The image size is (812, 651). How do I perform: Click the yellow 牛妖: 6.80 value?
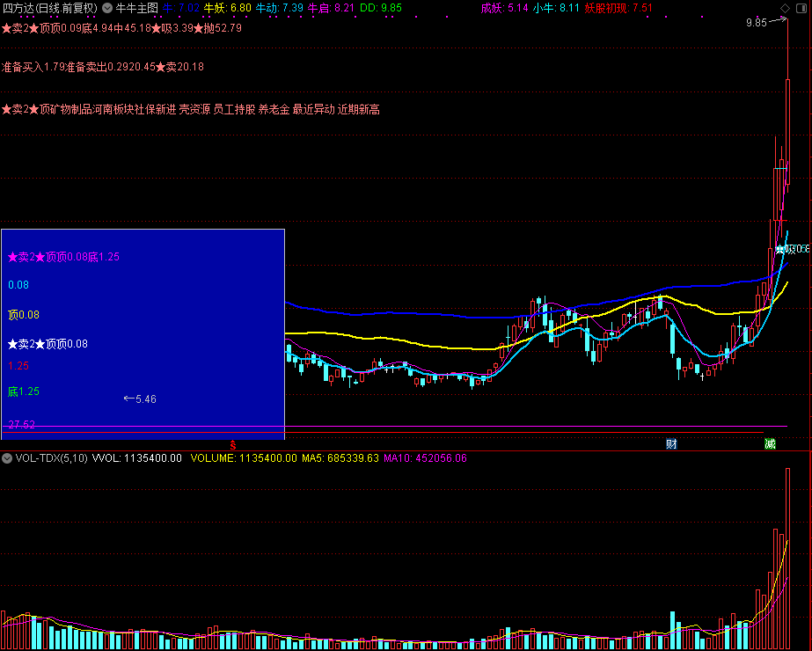pyautogui.click(x=227, y=8)
